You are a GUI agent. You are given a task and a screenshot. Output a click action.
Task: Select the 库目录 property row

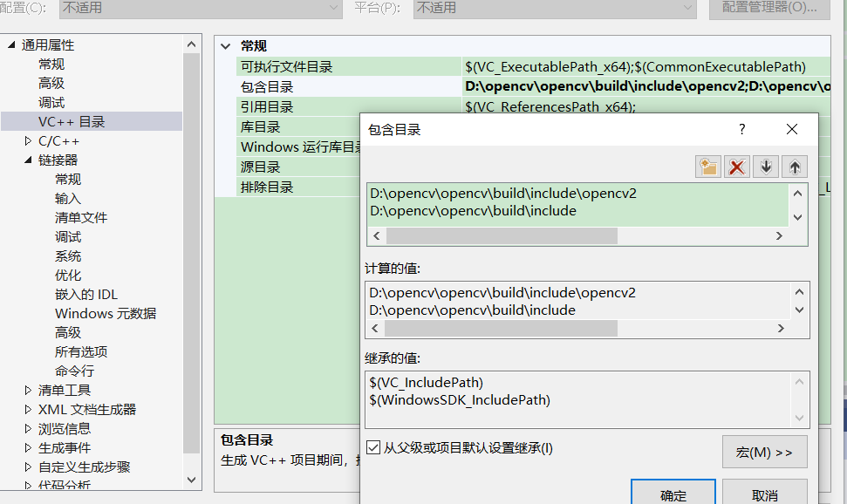click(298, 127)
